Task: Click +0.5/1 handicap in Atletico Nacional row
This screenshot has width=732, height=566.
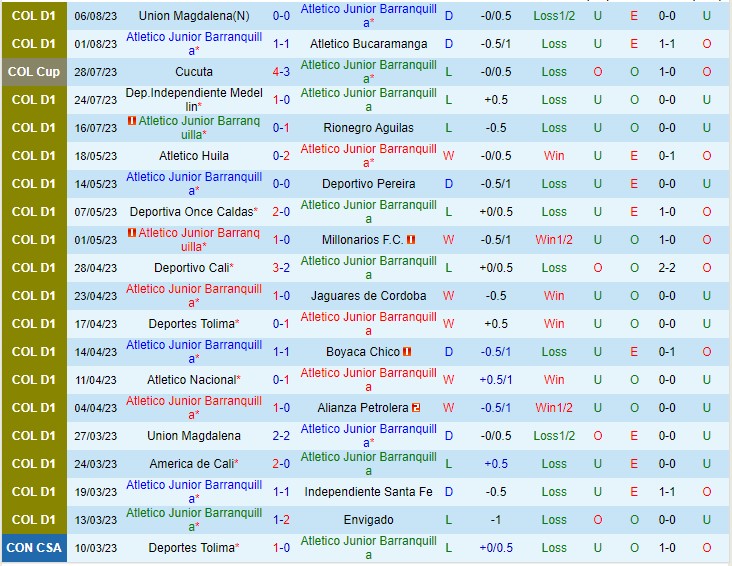Action: click(x=496, y=380)
